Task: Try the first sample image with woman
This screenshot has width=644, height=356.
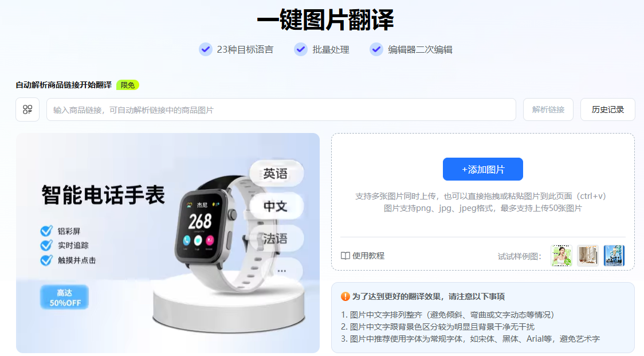Action: click(561, 255)
